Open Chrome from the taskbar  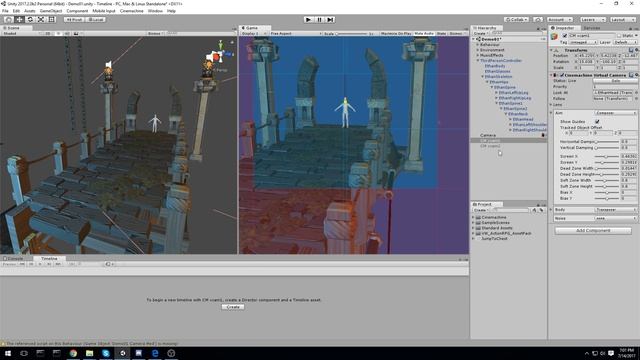point(73,353)
